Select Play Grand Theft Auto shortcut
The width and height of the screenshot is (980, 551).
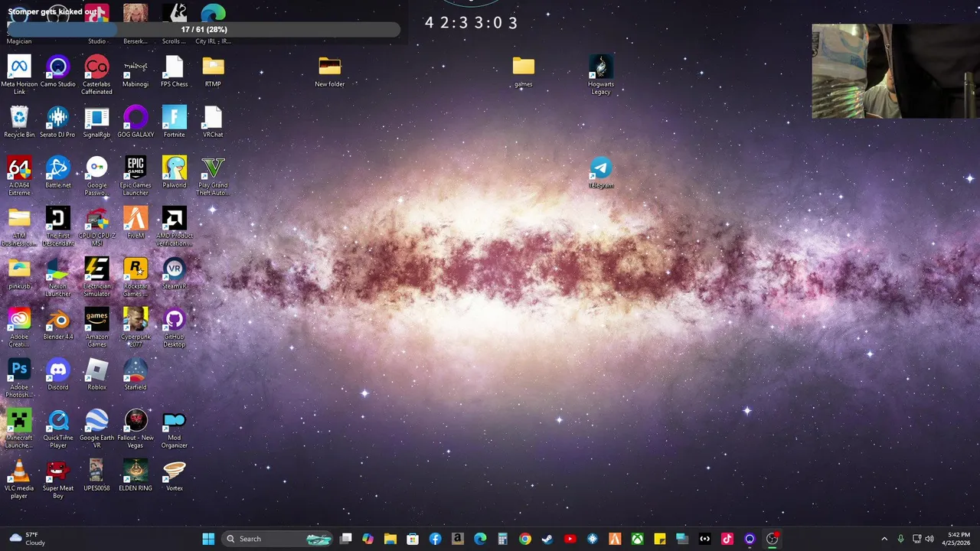(x=213, y=176)
